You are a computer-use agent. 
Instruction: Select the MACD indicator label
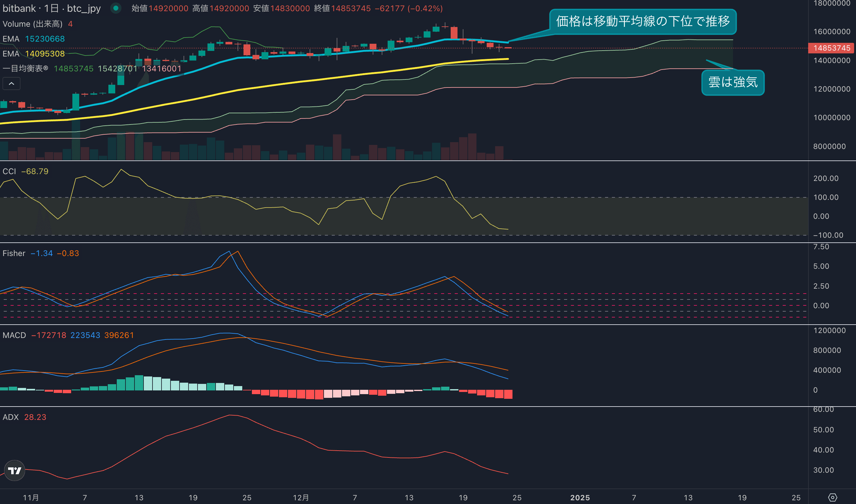[14, 335]
